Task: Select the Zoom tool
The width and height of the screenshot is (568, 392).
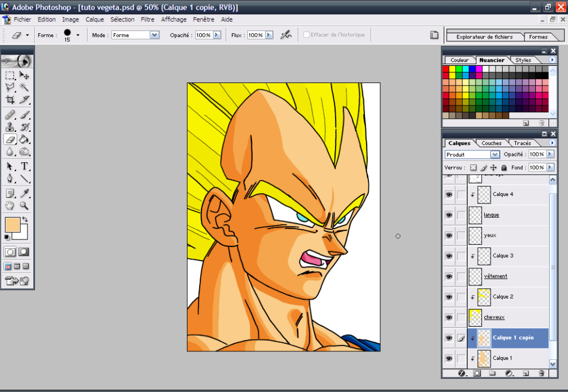Action: point(24,206)
